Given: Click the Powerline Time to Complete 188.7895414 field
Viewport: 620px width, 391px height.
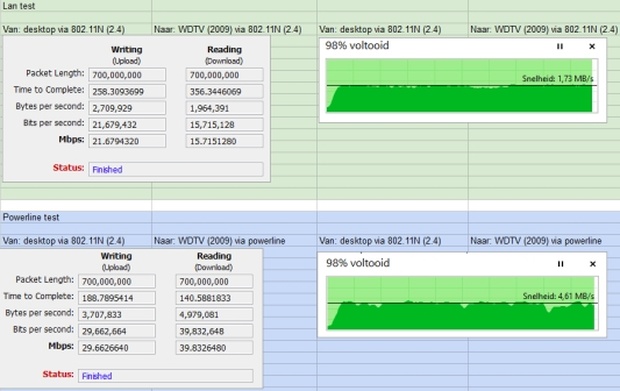Looking at the screenshot, I should (117, 298).
